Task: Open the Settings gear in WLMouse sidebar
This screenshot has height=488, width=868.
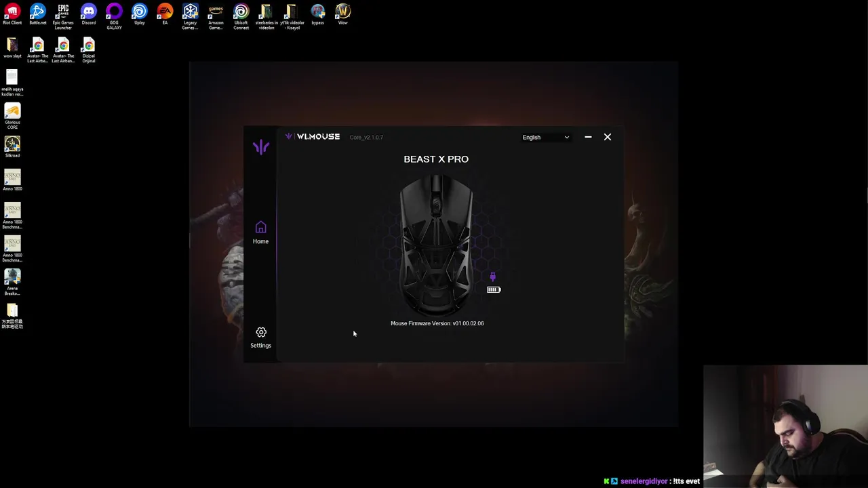Action: tap(260, 337)
